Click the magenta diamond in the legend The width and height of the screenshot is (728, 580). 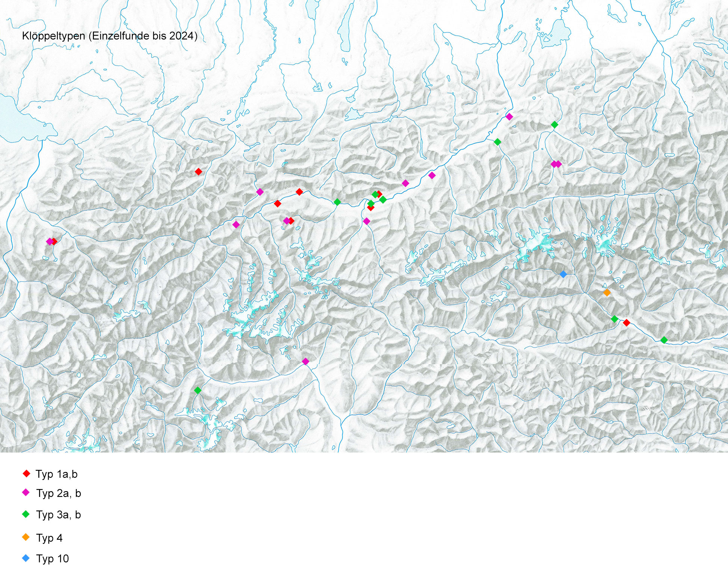(x=26, y=492)
